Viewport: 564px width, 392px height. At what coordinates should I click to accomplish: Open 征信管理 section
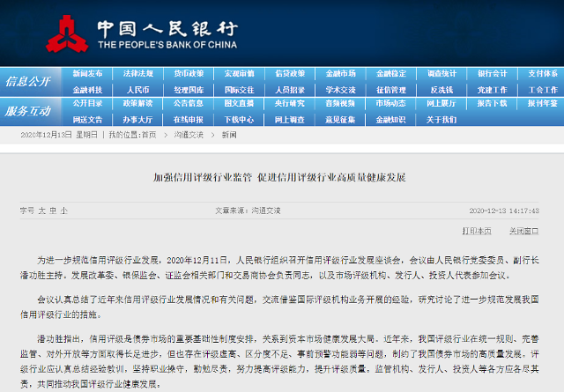391,90
